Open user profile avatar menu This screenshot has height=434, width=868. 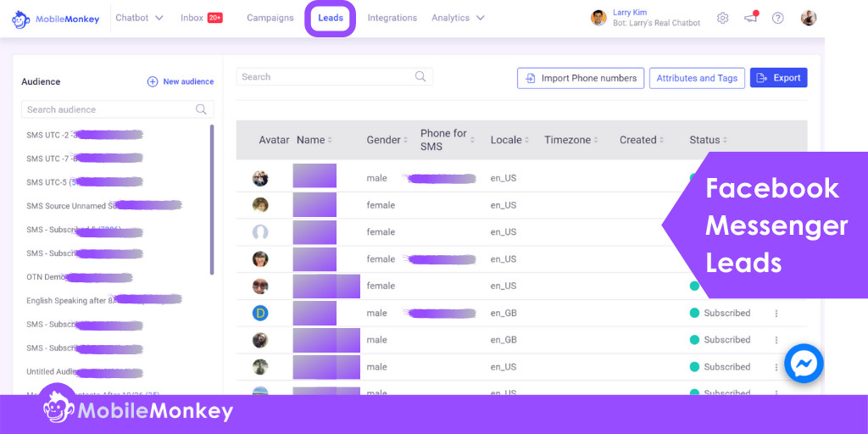click(808, 18)
